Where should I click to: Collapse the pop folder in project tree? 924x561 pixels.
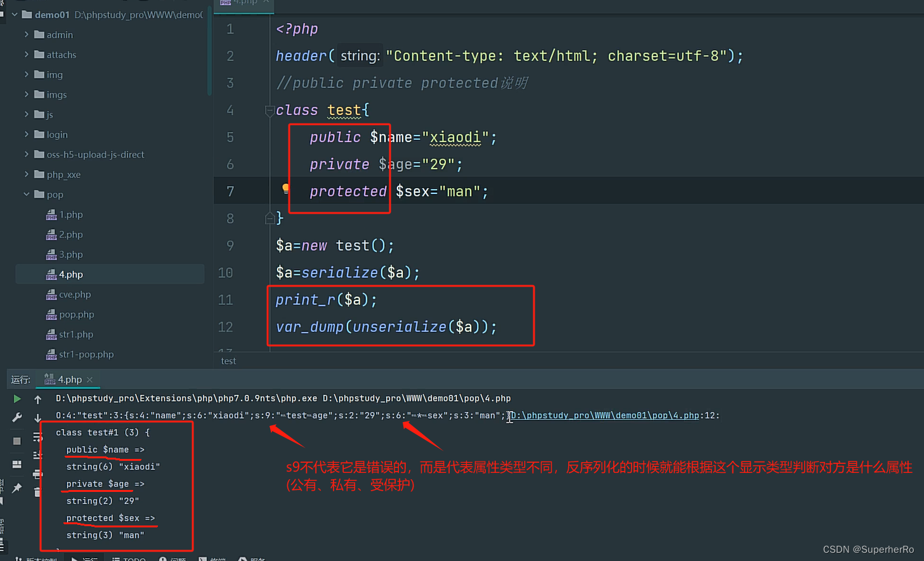(x=26, y=195)
